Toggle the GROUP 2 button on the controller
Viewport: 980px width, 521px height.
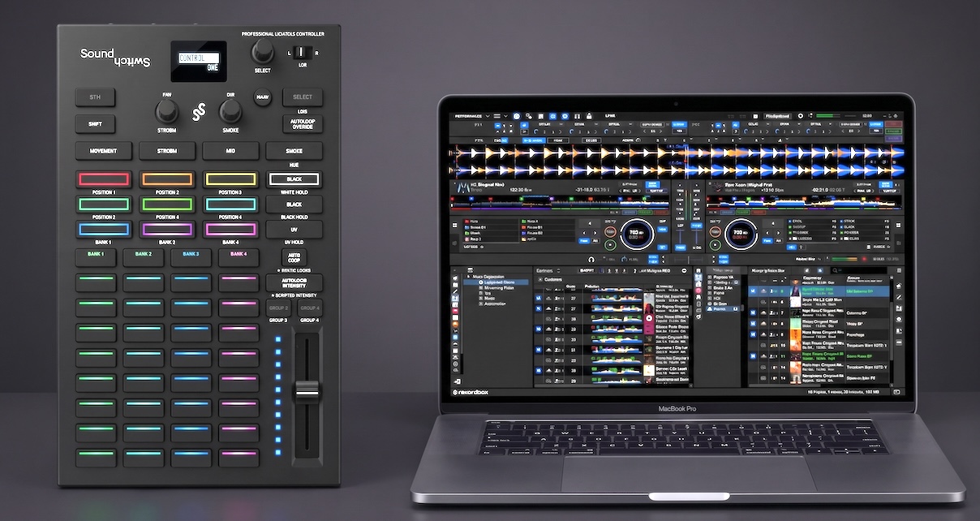click(279, 309)
